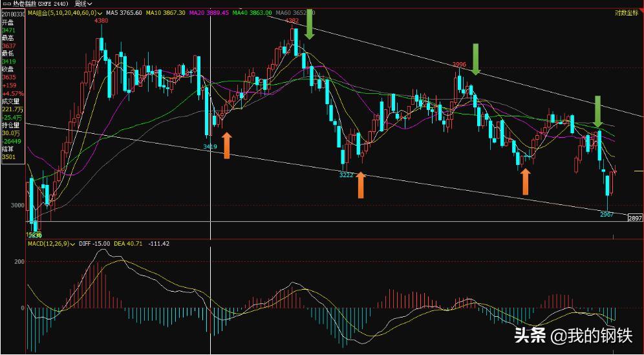Click the MA10 3867.30 legend label

166,12
